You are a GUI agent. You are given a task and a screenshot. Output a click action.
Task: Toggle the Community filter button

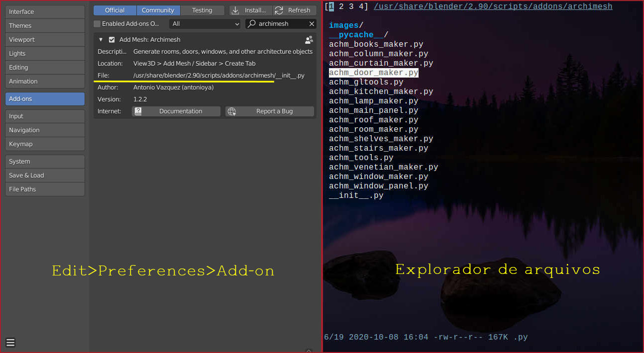158,10
